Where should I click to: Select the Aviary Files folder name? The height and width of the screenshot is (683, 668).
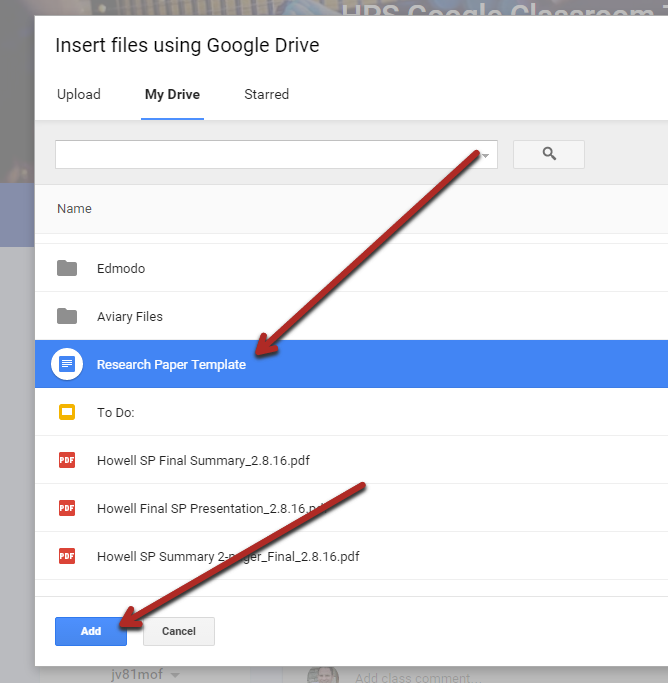click(x=130, y=316)
